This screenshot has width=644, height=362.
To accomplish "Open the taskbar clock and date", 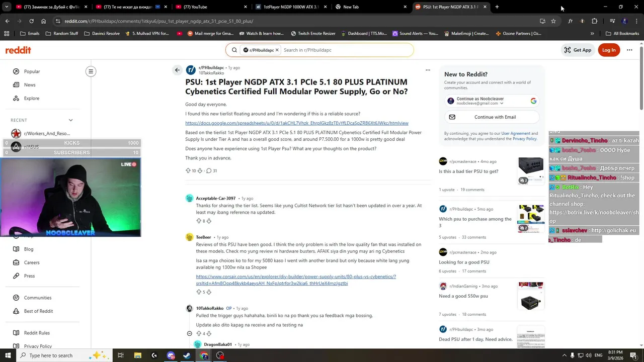I will (615, 355).
